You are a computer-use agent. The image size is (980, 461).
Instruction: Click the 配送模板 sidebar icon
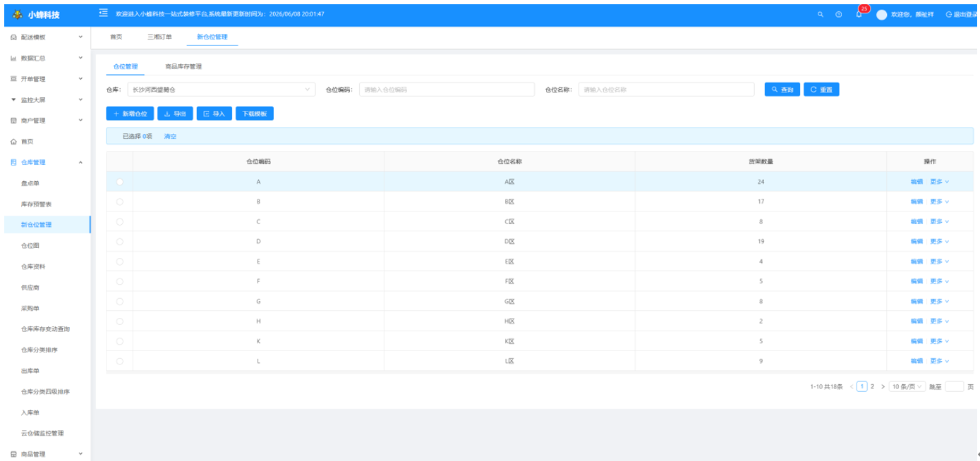click(13, 37)
